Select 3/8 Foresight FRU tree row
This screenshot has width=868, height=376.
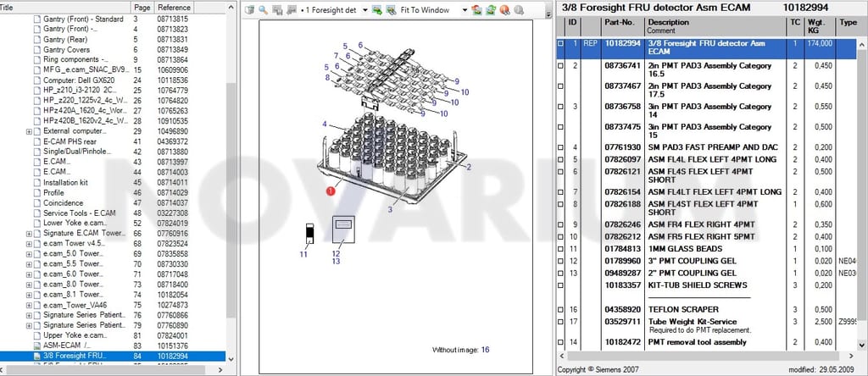113,356
